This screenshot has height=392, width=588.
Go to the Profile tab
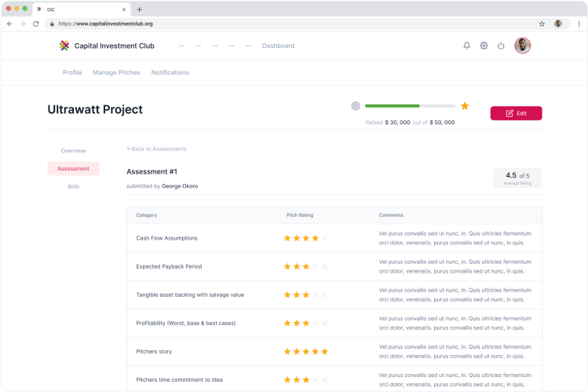(72, 72)
